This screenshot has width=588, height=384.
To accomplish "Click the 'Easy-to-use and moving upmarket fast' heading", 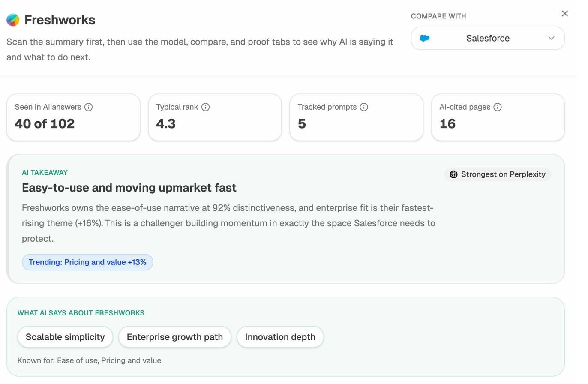I will (x=129, y=188).
